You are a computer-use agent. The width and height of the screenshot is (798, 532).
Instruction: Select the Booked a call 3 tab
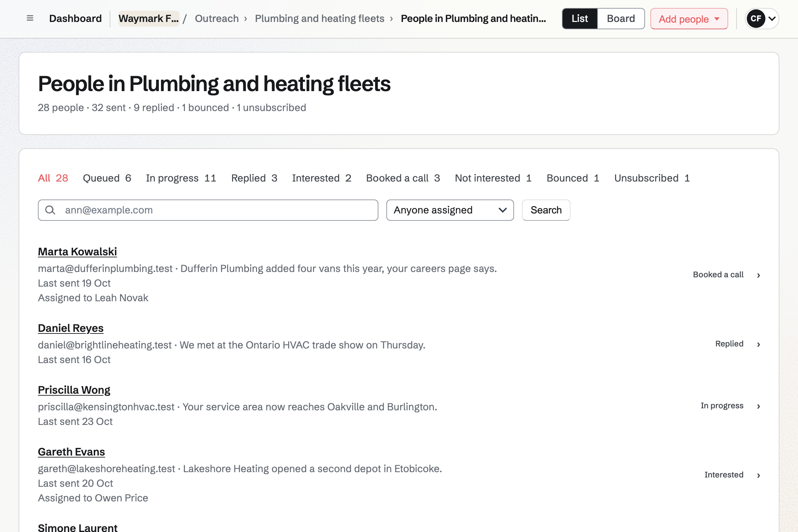coord(403,178)
